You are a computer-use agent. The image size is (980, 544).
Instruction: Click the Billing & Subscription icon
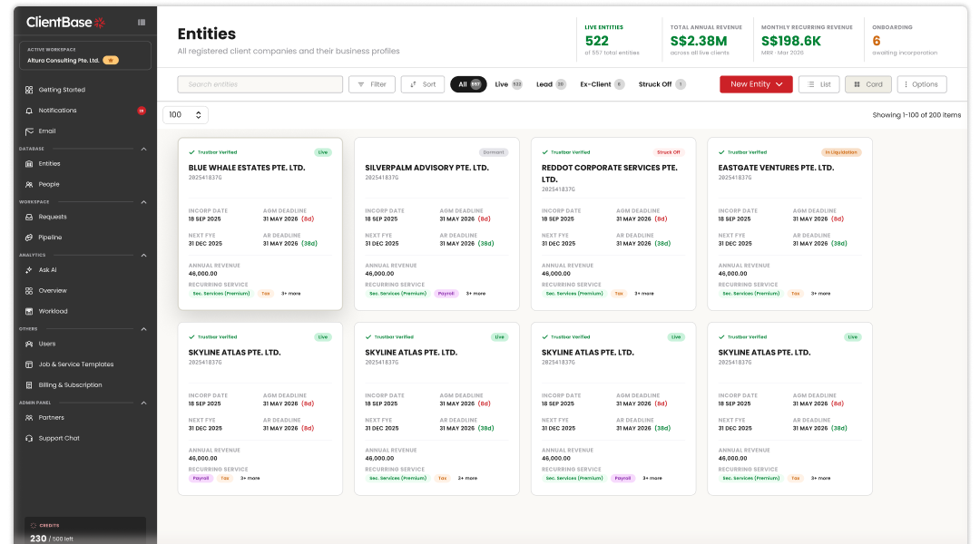tap(29, 384)
